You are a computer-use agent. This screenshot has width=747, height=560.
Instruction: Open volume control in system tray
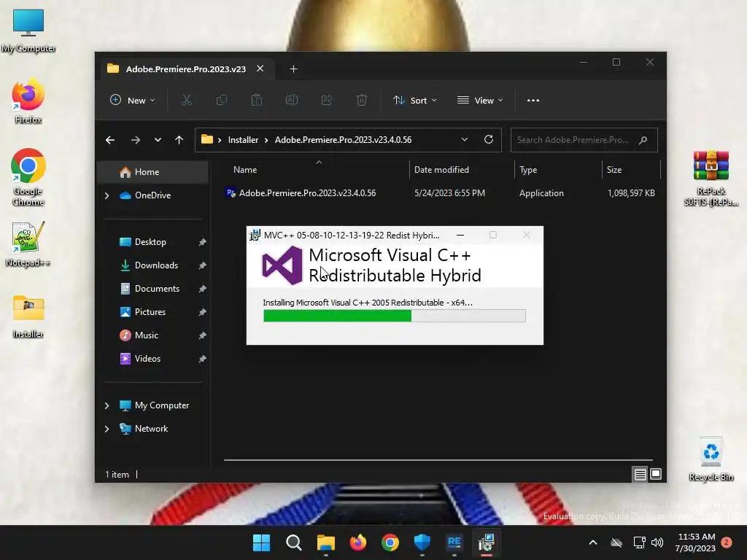pos(657,542)
